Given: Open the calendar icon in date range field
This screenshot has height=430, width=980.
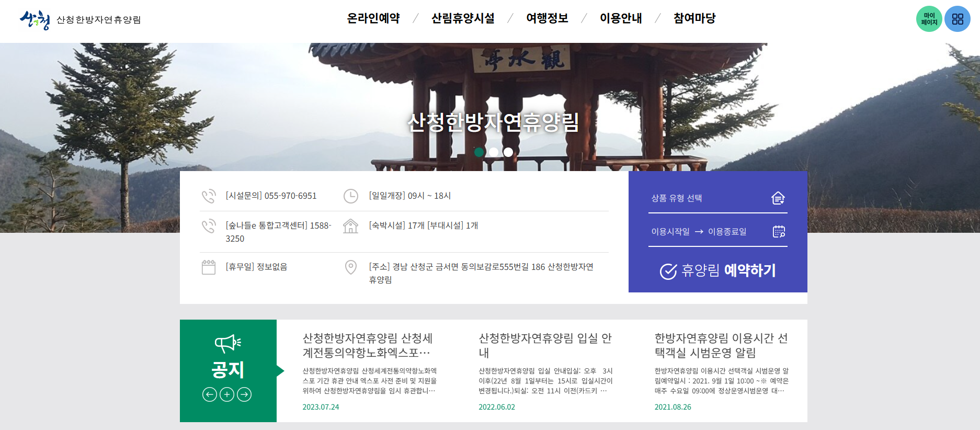Looking at the screenshot, I should click(x=779, y=232).
